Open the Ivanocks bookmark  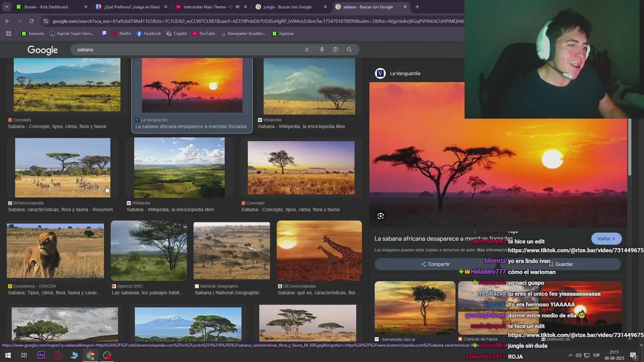[32, 34]
